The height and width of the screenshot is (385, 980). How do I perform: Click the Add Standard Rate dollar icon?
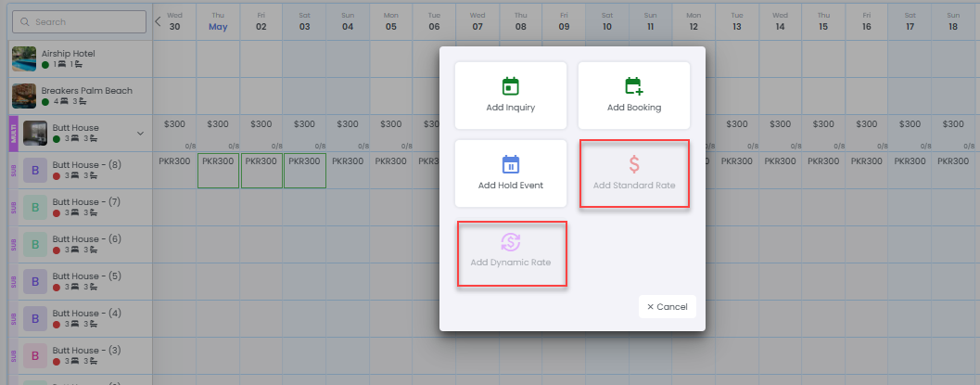634,164
